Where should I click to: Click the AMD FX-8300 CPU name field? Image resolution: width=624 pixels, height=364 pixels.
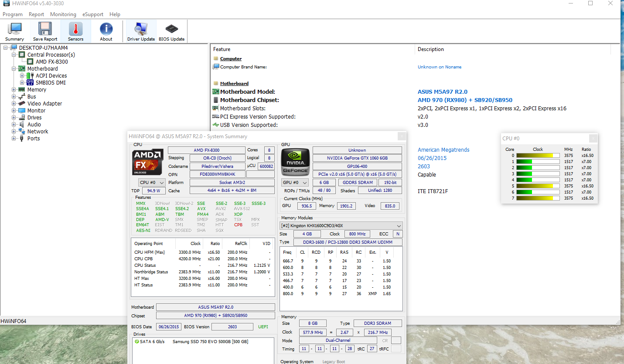pyautogui.click(x=206, y=150)
